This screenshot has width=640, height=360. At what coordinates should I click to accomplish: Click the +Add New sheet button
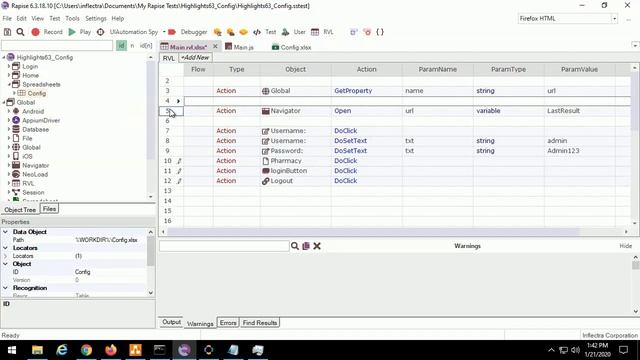click(195, 58)
